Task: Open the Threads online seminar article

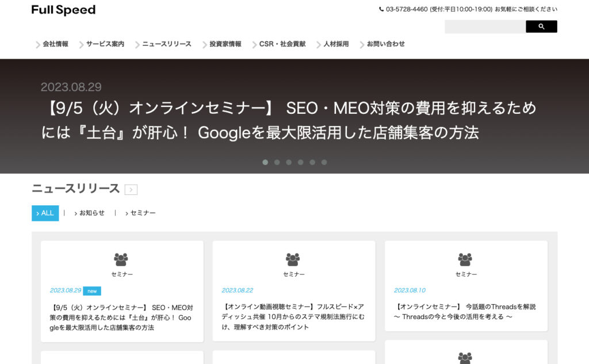Action: (465, 312)
